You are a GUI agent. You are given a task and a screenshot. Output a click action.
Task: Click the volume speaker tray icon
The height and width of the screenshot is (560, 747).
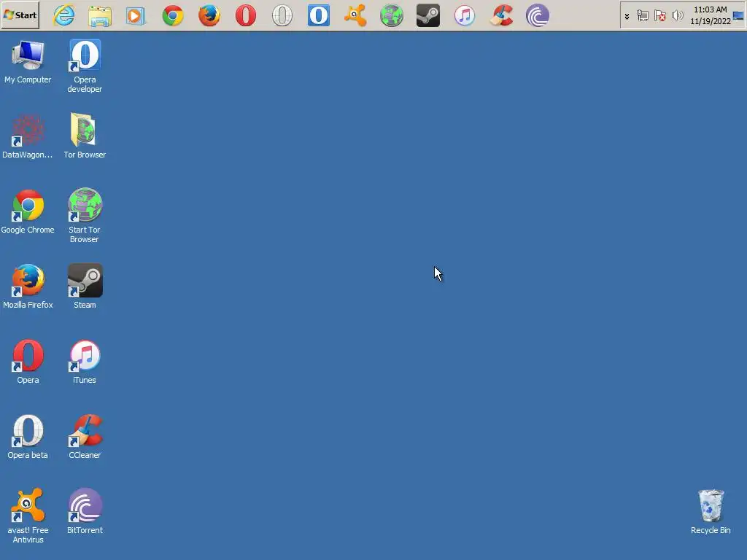tap(677, 16)
